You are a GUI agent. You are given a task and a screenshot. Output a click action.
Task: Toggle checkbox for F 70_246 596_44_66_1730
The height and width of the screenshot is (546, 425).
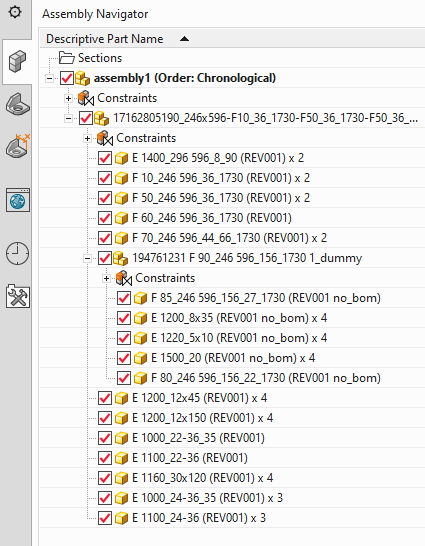click(x=105, y=238)
